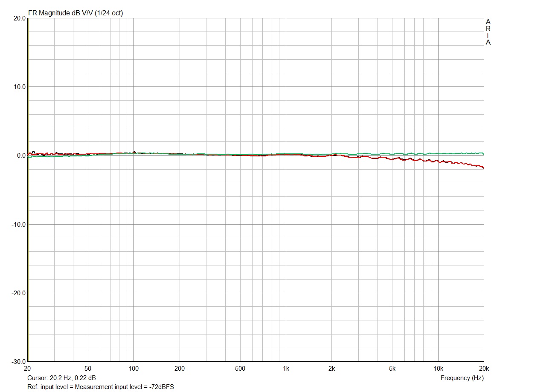
Task: Click the 20.0 y-axis label
Action: 19,18
